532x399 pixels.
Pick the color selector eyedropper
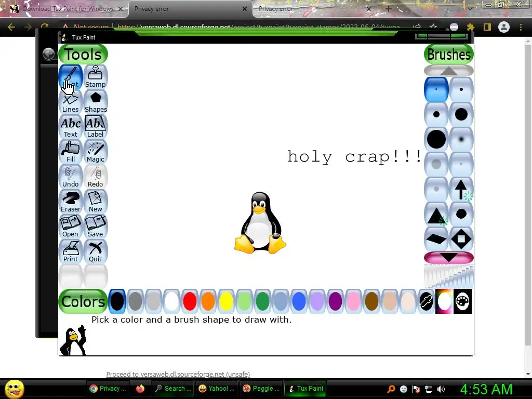click(x=426, y=301)
